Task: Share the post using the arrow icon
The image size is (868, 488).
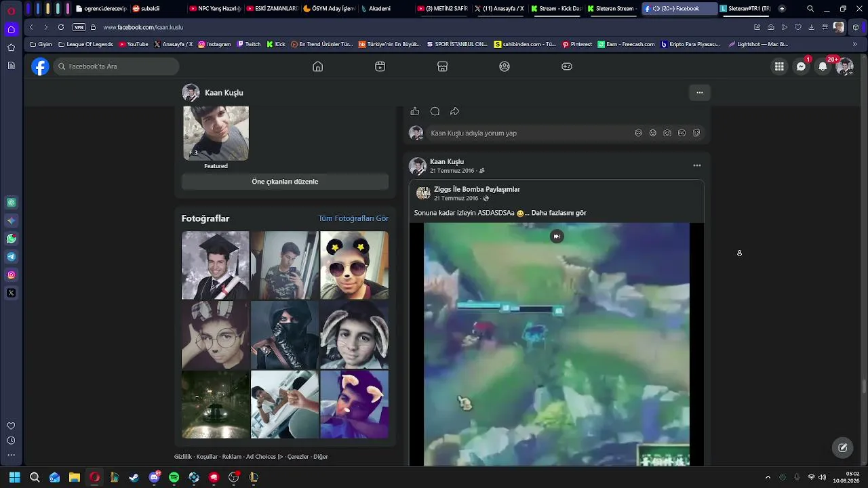Action: pyautogui.click(x=455, y=111)
